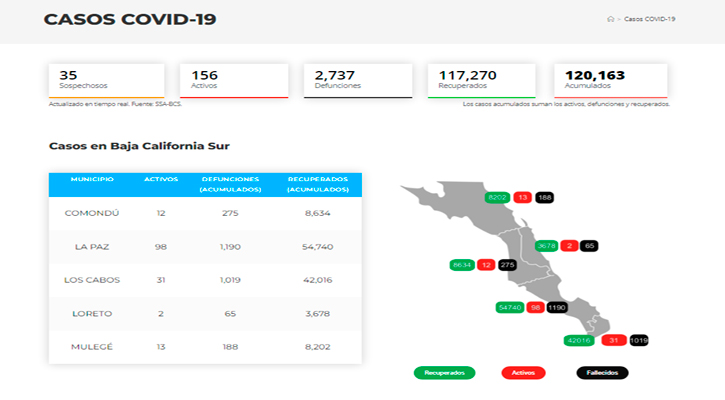The height and width of the screenshot is (400, 725).
Task: Click the home icon in the breadcrumb
Action: [610, 19]
